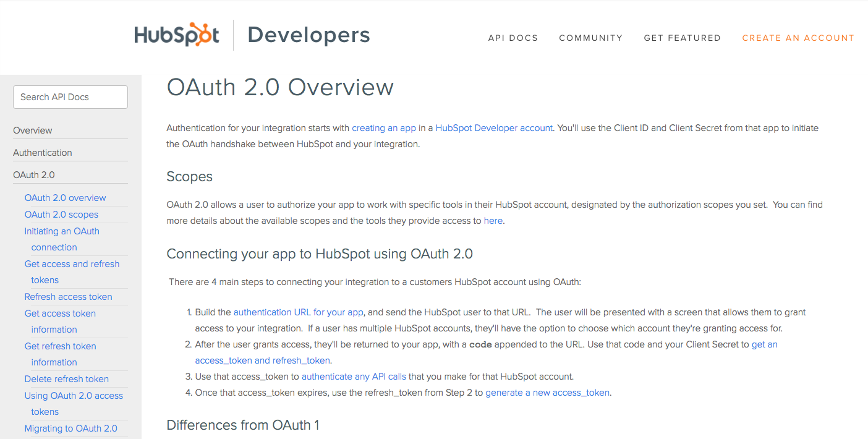Image resolution: width=868 pixels, height=439 pixels.
Task: Open Initiating an OAuth connection page
Action: tap(62, 239)
